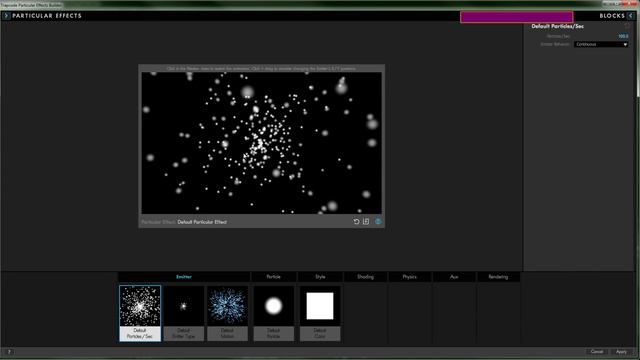
Task: Click the save preset icon below the preview
Action: point(366,221)
